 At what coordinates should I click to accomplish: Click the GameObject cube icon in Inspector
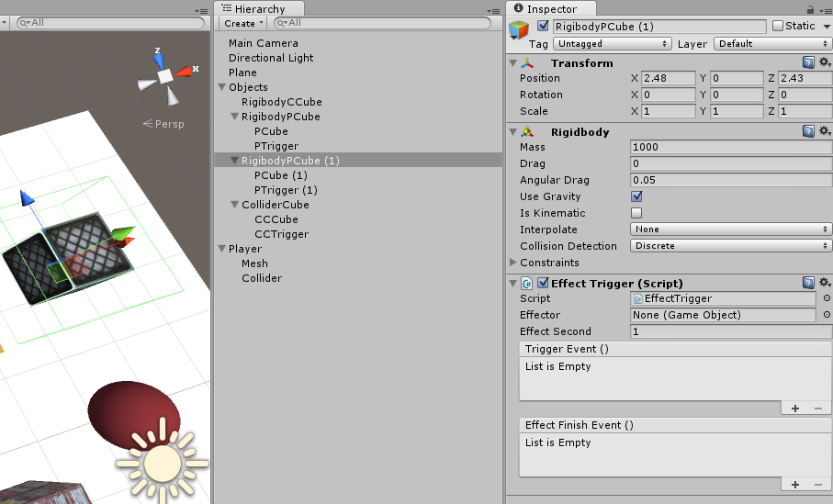(x=519, y=29)
